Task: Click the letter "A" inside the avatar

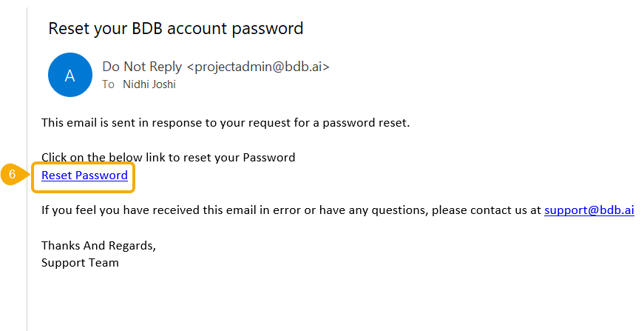Action: [x=70, y=76]
